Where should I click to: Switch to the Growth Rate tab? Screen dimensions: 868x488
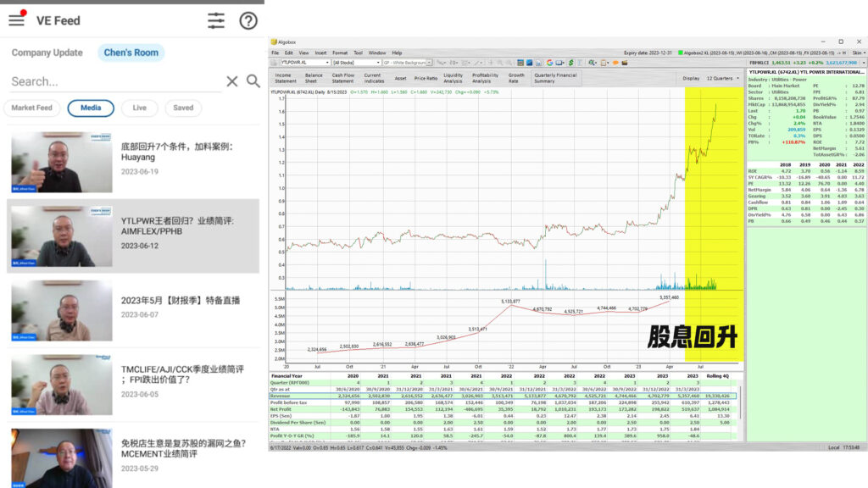516,79
